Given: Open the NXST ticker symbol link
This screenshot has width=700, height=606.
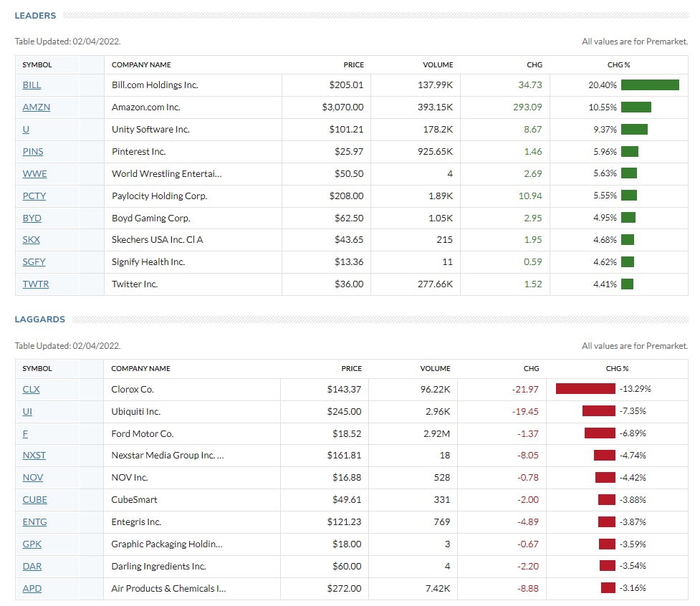Looking at the screenshot, I should click(x=34, y=455).
